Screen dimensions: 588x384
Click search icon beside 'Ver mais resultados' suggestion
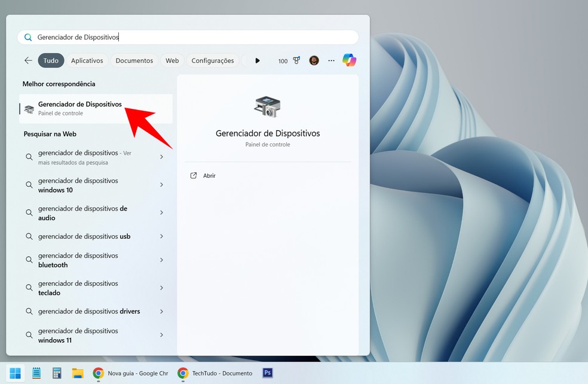coord(29,157)
